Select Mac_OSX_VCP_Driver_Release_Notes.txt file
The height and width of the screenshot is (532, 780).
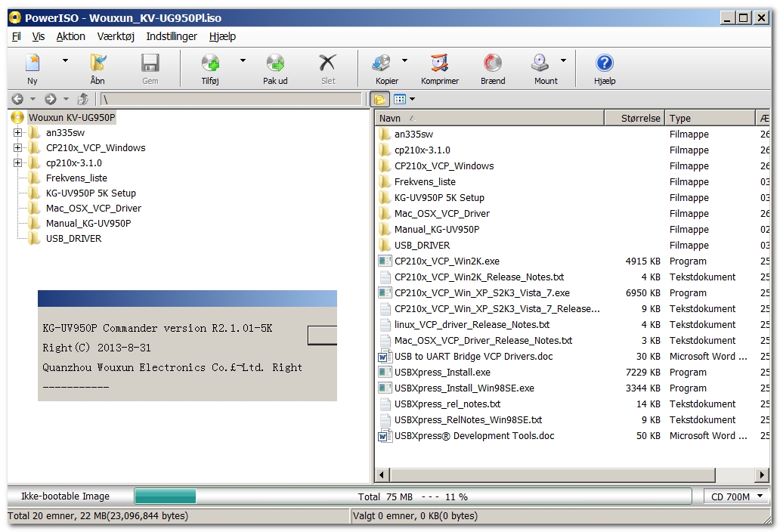click(483, 341)
